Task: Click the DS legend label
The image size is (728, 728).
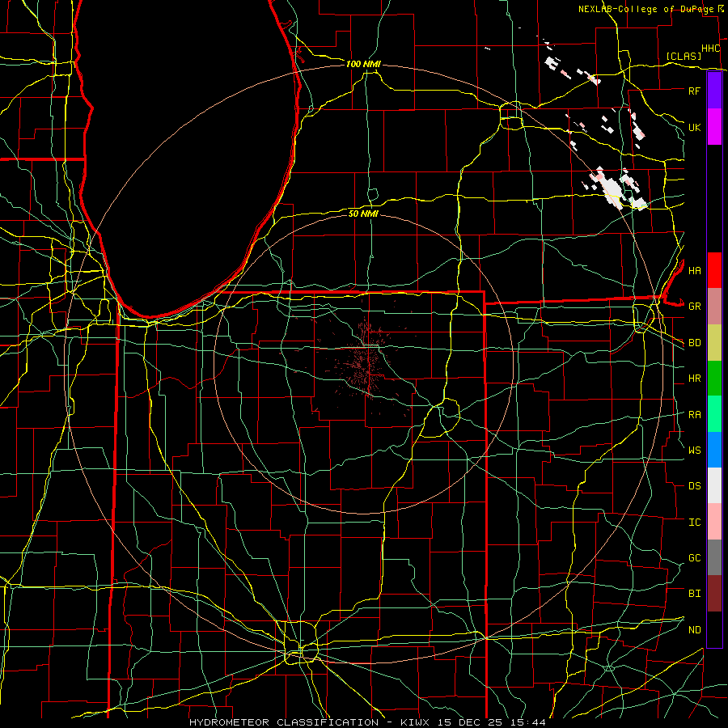Action: point(695,486)
